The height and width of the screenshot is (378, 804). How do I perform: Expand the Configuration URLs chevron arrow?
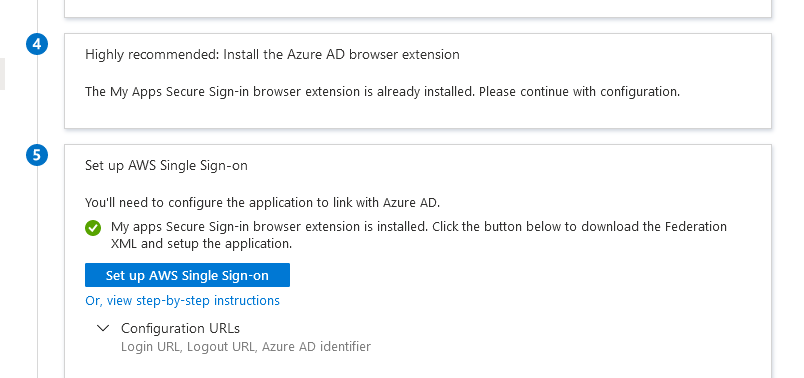coord(103,328)
